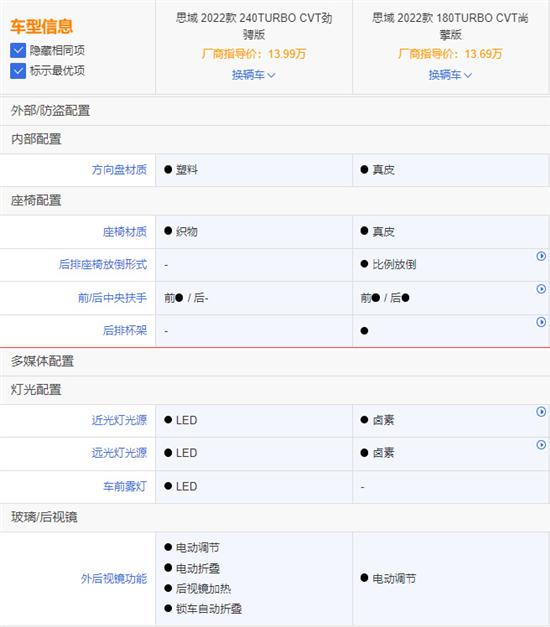Click 思域 180TURBO CVT尚擎版 model title
Viewport: 550px width, 627px height.
click(x=450, y=26)
